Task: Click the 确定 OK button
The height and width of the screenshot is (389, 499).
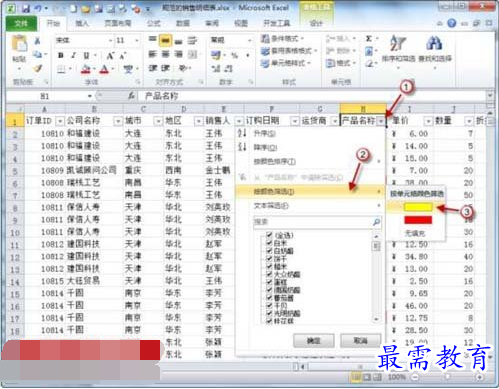Action: [313, 341]
